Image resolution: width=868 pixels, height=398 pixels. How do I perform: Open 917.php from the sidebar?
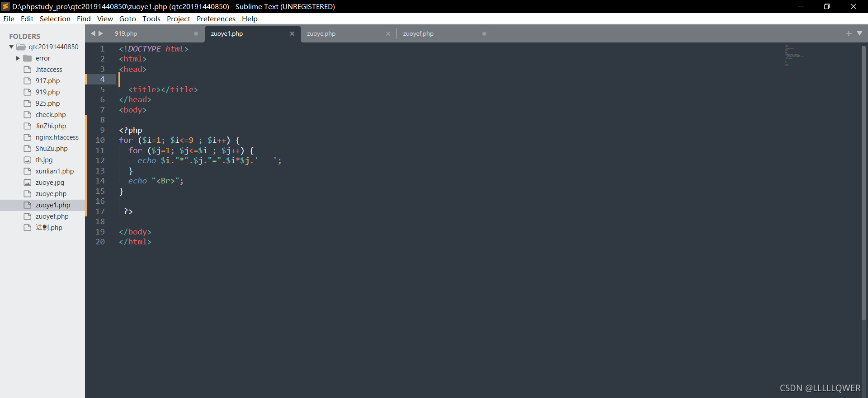click(x=47, y=81)
